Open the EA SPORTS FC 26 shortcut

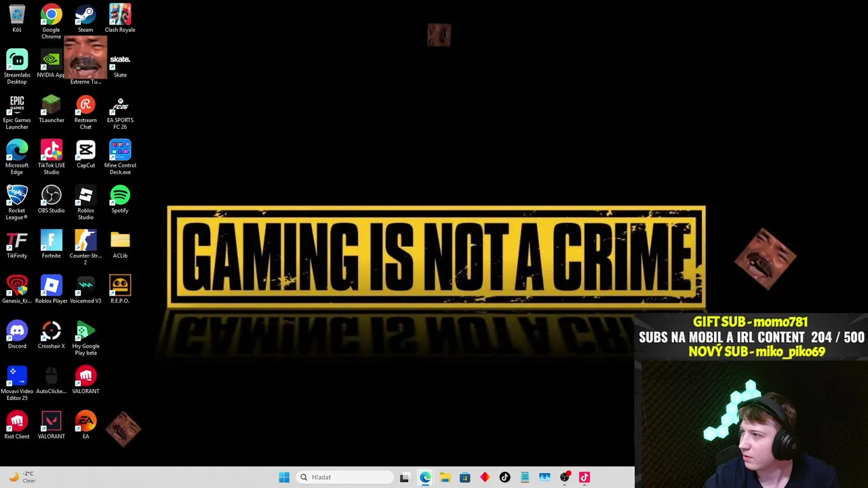[120, 112]
